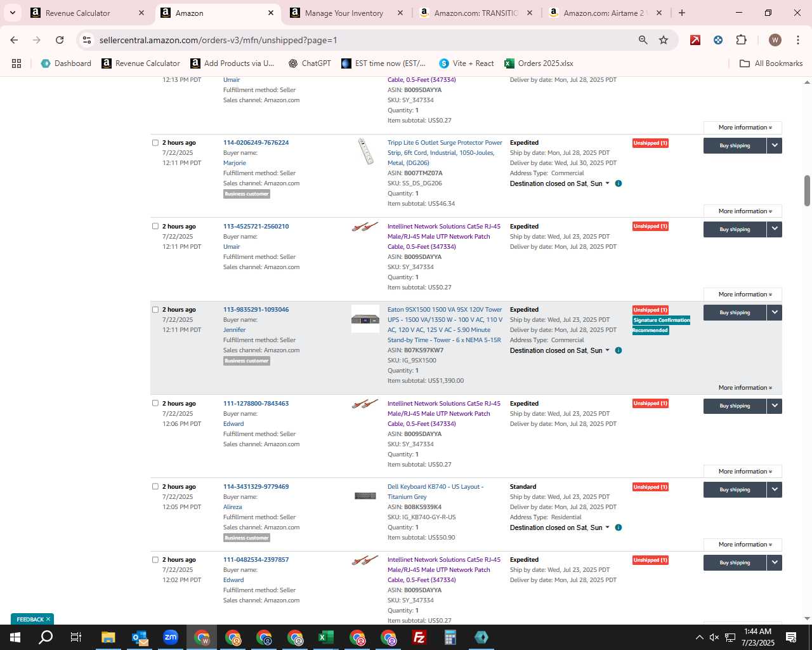The image size is (812, 650).
Task: Open the ChatGPT bookmark
Action: (x=309, y=63)
